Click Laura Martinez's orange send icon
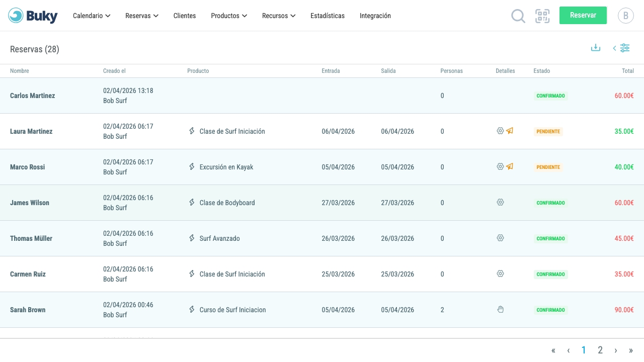Viewport: 644px width, 362px height. pyautogui.click(x=510, y=131)
